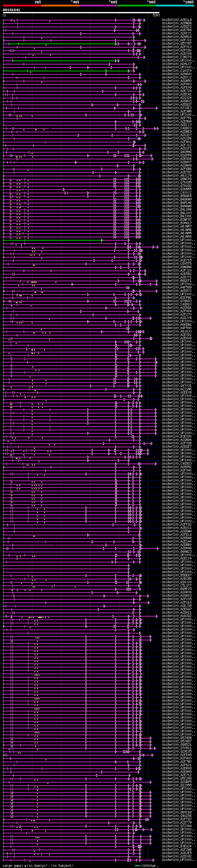Open hit UniRef100_A2DND8
The image size is (197, 868).
(x=177, y=23)
